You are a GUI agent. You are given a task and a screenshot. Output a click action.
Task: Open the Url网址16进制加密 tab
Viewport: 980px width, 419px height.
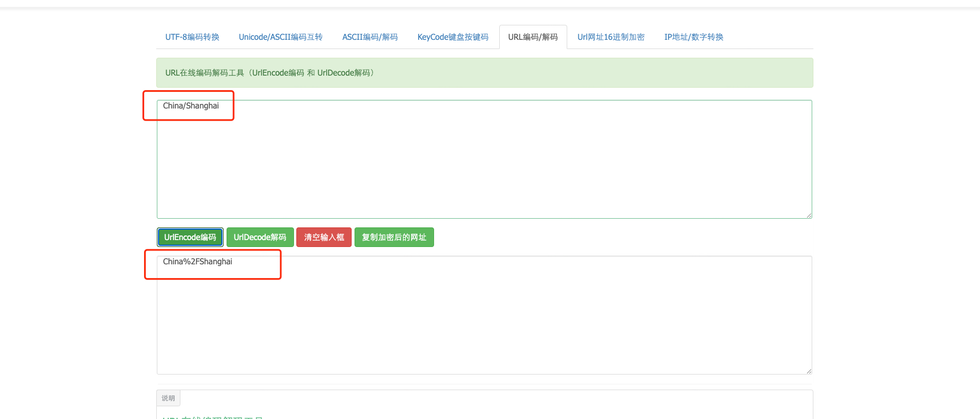(611, 37)
